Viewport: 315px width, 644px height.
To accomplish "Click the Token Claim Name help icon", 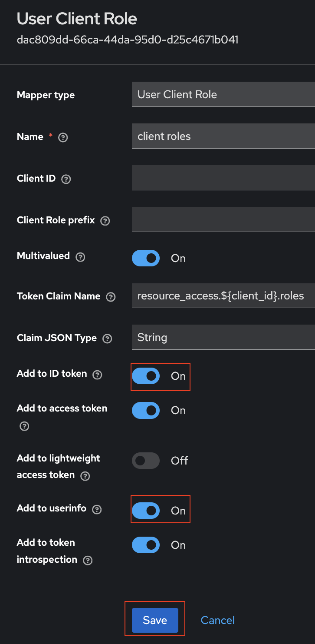I will coord(111,297).
